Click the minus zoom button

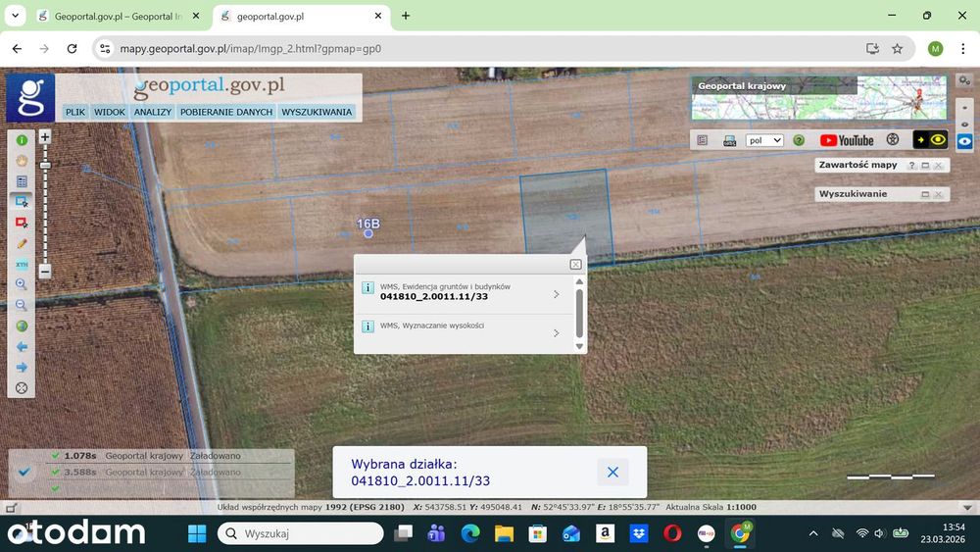point(45,272)
